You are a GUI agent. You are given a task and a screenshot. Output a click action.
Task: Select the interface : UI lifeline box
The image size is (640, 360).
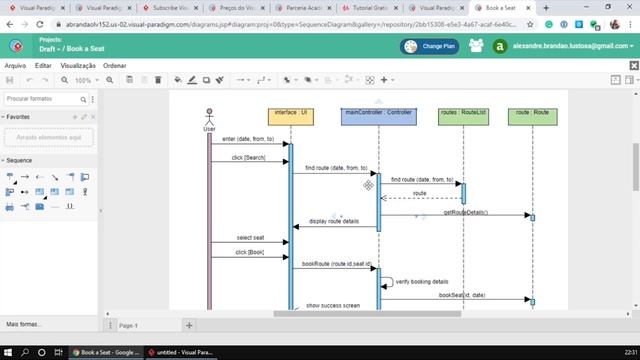(291, 117)
